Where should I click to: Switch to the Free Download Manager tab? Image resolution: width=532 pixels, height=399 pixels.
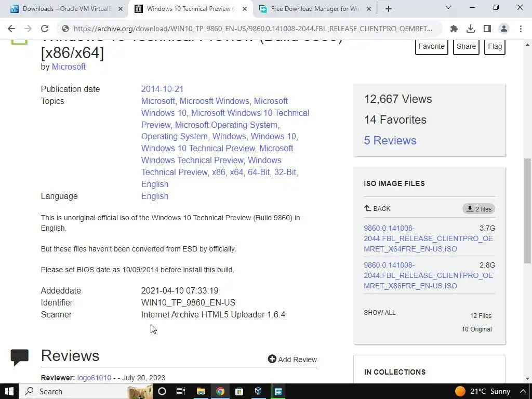click(315, 9)
